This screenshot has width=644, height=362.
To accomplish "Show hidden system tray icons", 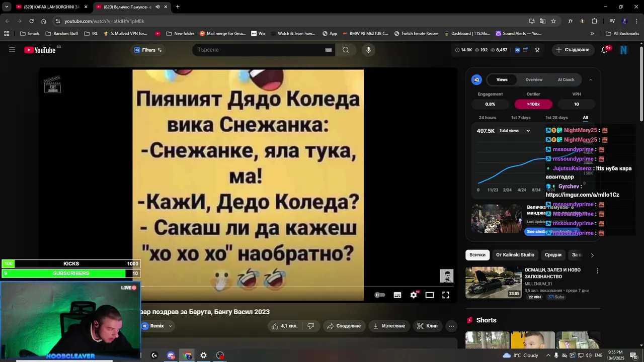I will (x=548, y=355).
